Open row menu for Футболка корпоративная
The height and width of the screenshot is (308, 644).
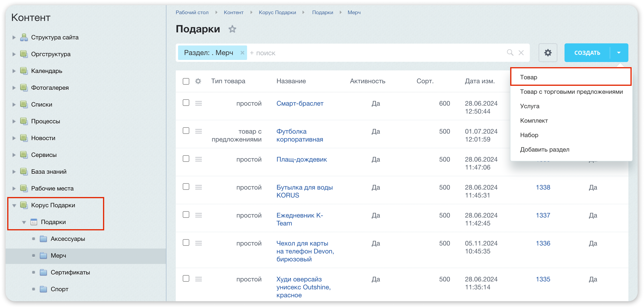198,131
